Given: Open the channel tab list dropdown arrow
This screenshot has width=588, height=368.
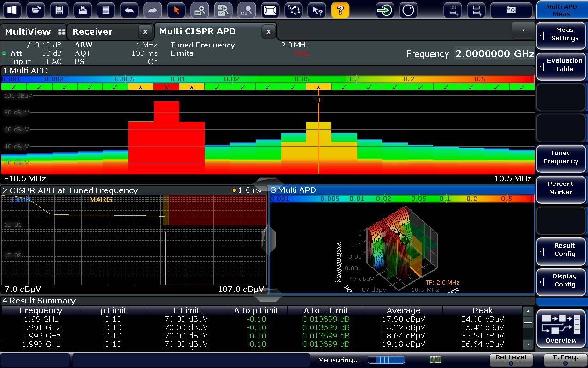Looking at the screenshot, I should tap(523, 30).
